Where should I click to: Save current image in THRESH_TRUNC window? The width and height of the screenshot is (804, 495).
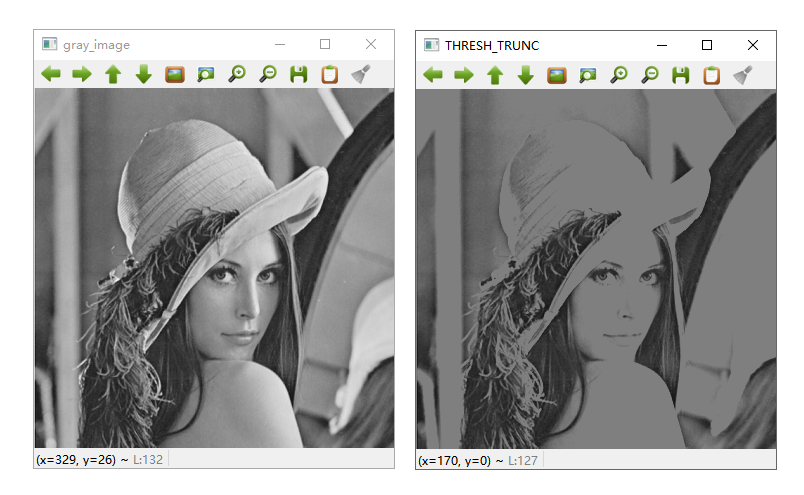[681, 75]
